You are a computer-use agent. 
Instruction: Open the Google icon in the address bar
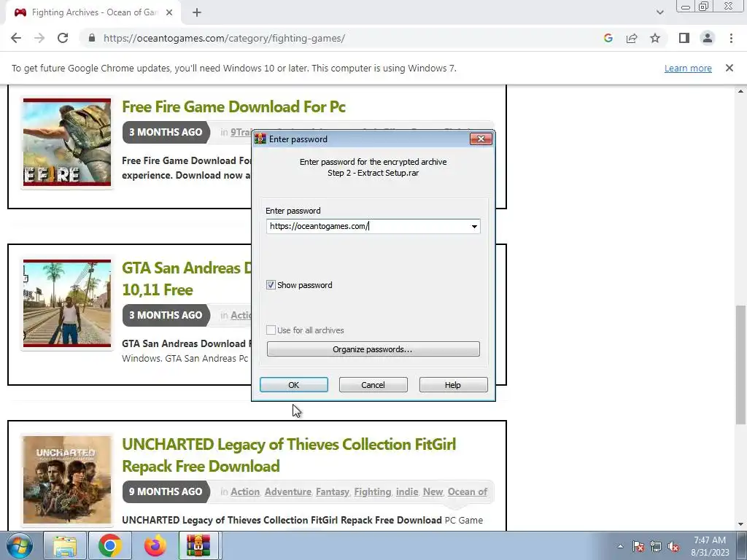(x=608, y=38)
